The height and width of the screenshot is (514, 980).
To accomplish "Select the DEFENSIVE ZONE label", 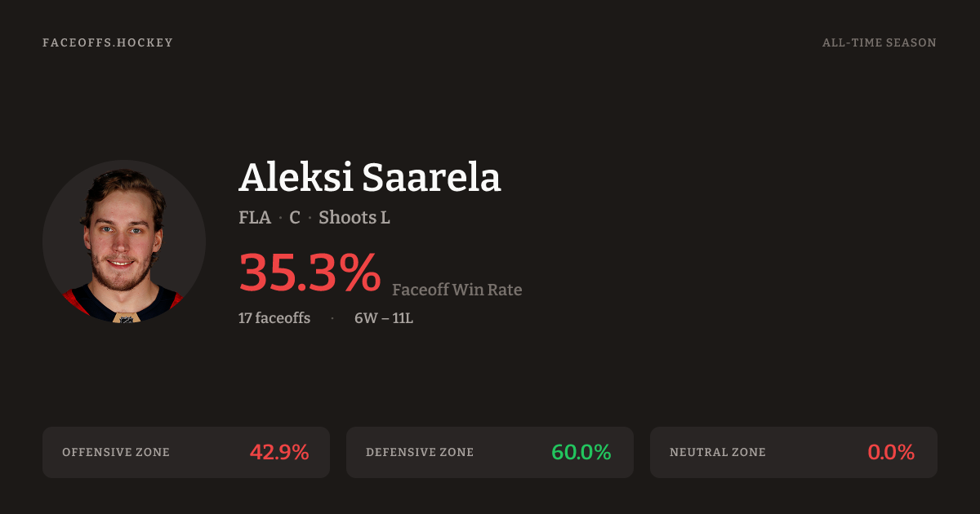I will tap(420, 452).
